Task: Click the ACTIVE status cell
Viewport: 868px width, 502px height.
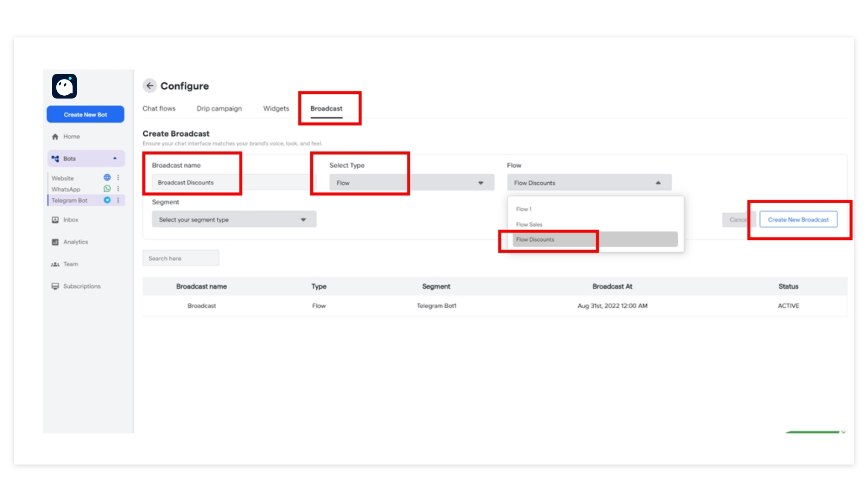Action: [788, 306]
